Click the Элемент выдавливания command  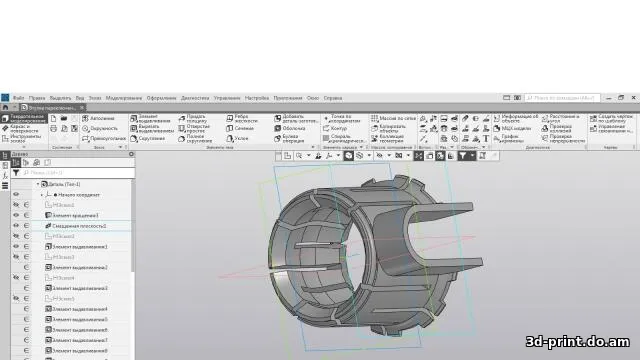click(x=152, y=118)
